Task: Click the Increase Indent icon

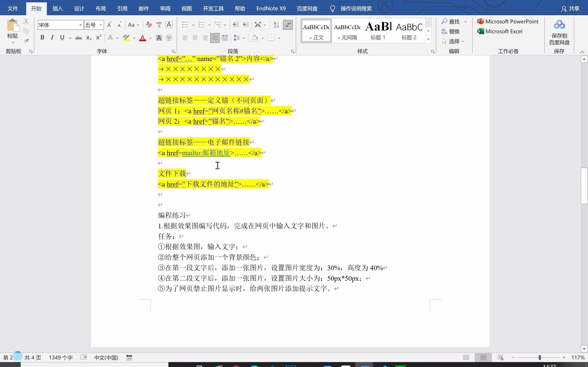Action: click(246, 25)
